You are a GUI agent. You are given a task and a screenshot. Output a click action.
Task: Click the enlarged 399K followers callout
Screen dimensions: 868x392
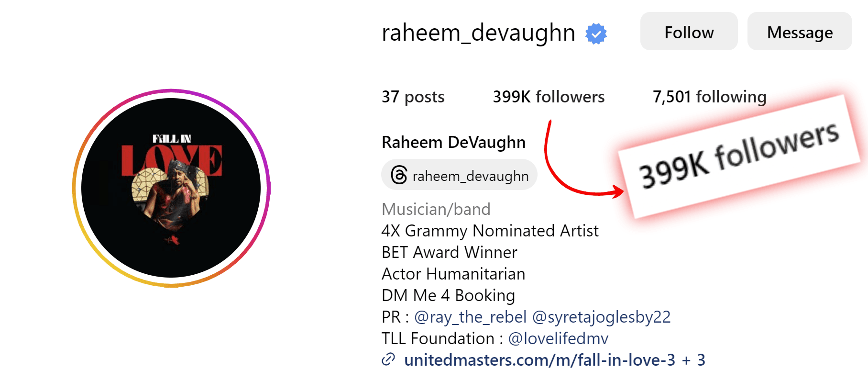click(739, 156)
